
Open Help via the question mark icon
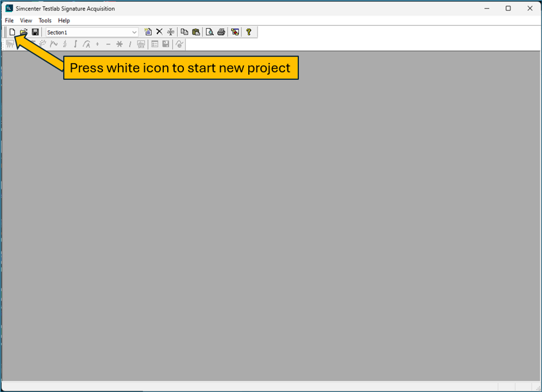249,31
